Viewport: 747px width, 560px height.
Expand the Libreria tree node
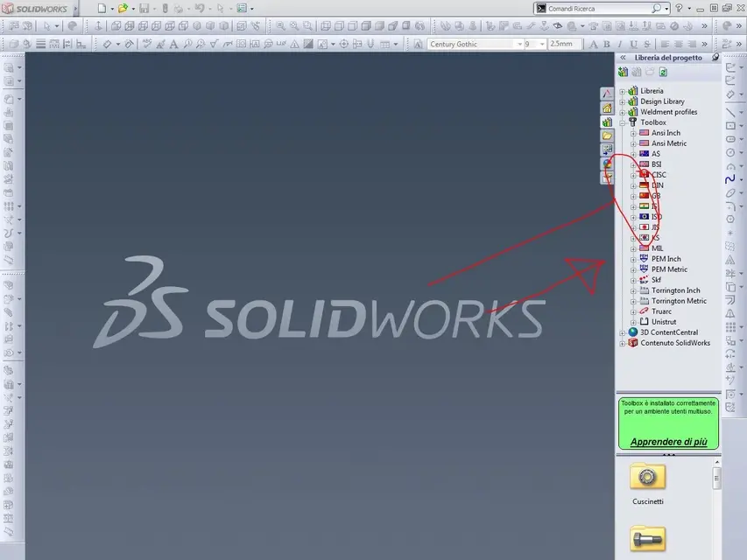point(622,91)
